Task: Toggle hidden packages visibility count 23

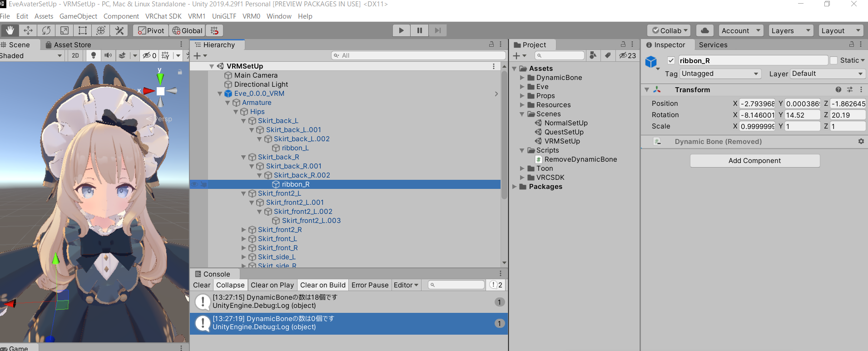Action: click(x=627, y=55)
